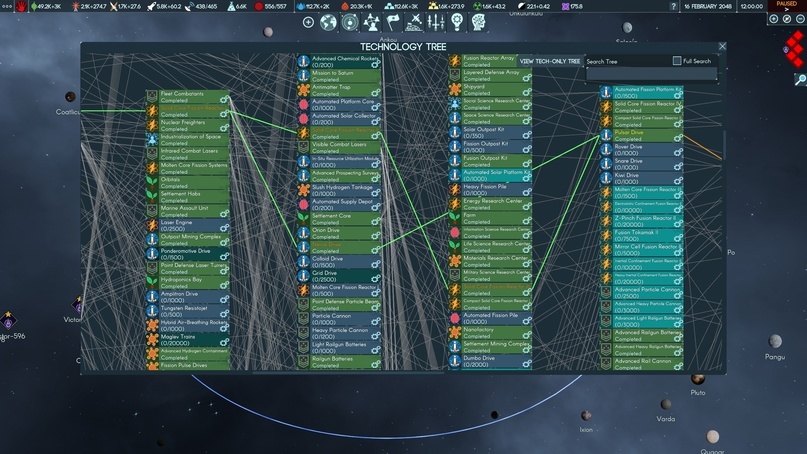
Task: Click the magnifier icon below red diamonds
Action: [800, 79]
